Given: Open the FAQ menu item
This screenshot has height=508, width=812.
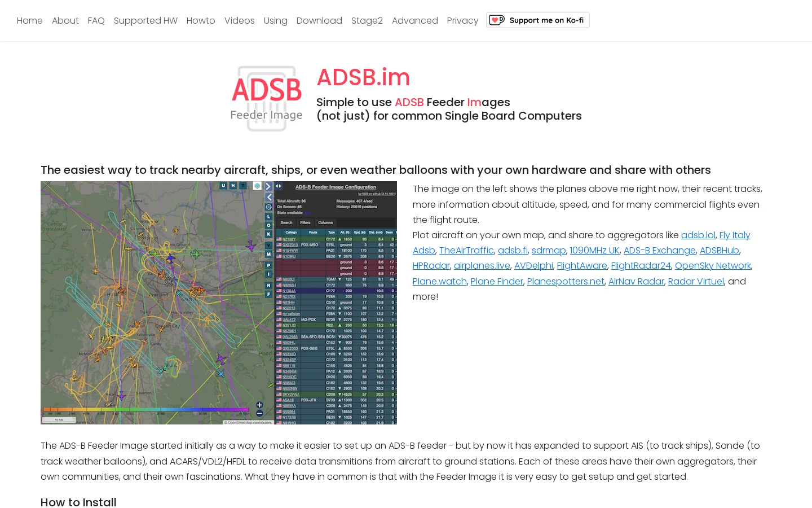Looking at the screenshot, I should [96, 20].
